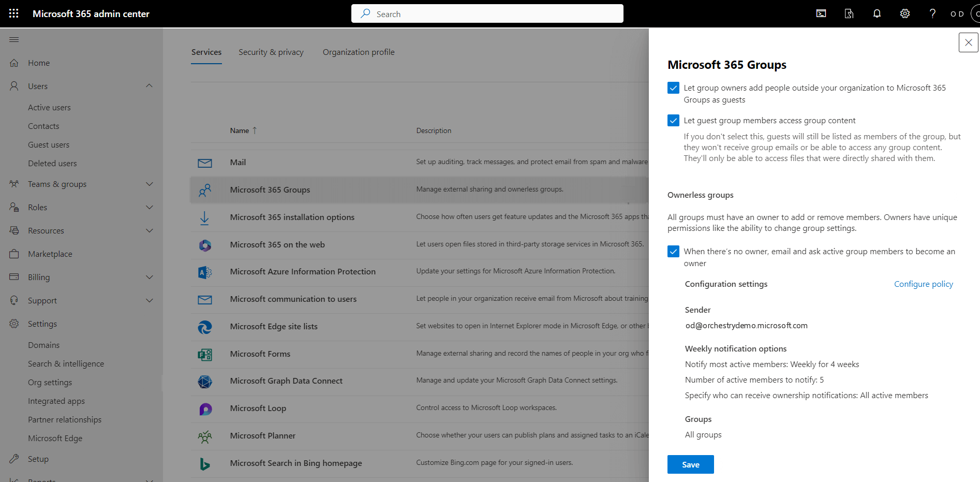Image resolution: width=980 pixels, height=482 pixels.
Task: Expand Teams & groups navigation section
Action: [x=149, y=184]
